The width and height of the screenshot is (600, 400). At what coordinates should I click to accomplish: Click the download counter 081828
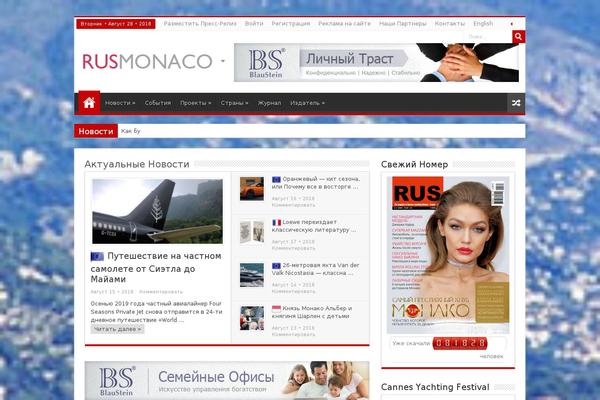click(x=460, y=343)
